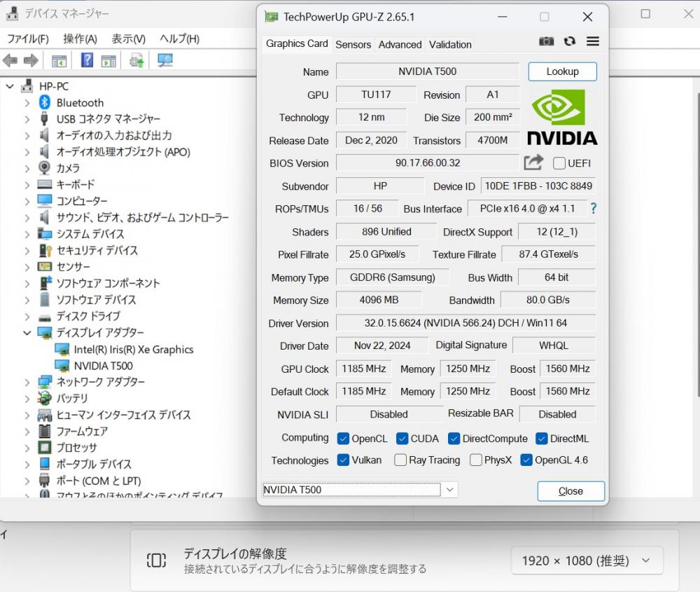The height and width of the screenshot is (592, 700).
Task: Click the GPU-Z title bar app icon
Action: 271,17
